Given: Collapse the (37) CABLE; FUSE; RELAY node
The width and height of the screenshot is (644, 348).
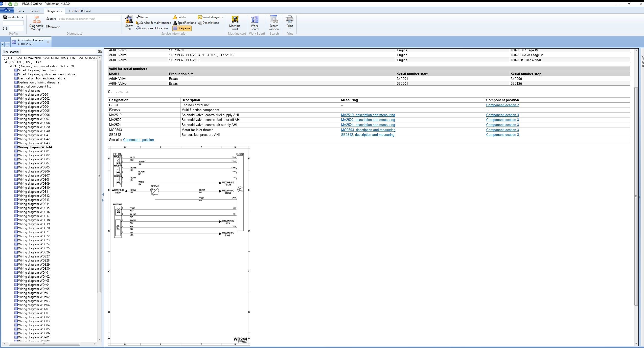Looking at the screenshot, I should pyautogui.click(x=6, y=62).
